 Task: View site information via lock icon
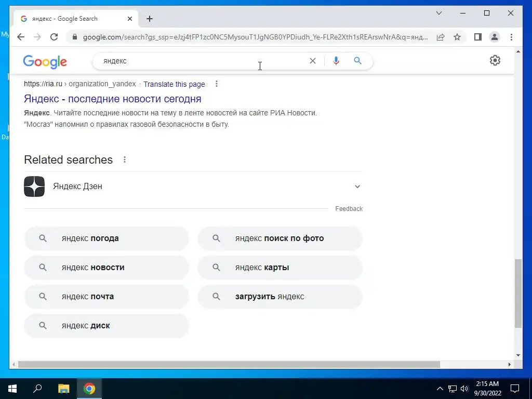click(x=75, y=37)
